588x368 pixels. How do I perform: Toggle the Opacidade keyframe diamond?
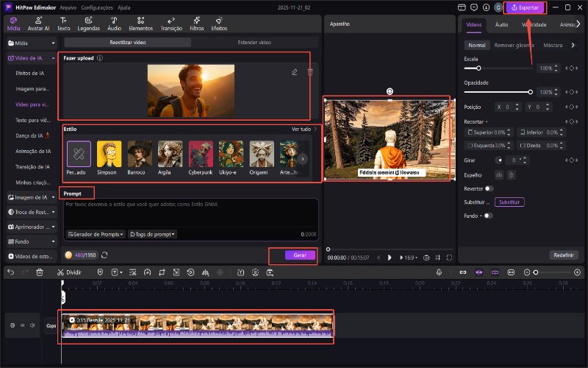[572, 92]
